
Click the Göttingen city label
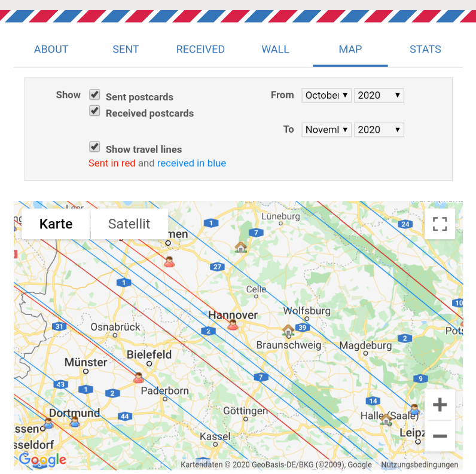246,411
